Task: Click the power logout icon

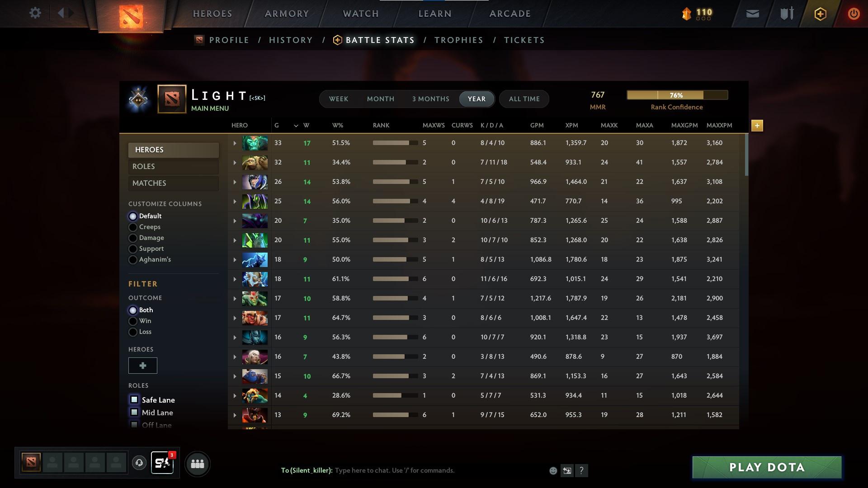Action: [854, 14]
